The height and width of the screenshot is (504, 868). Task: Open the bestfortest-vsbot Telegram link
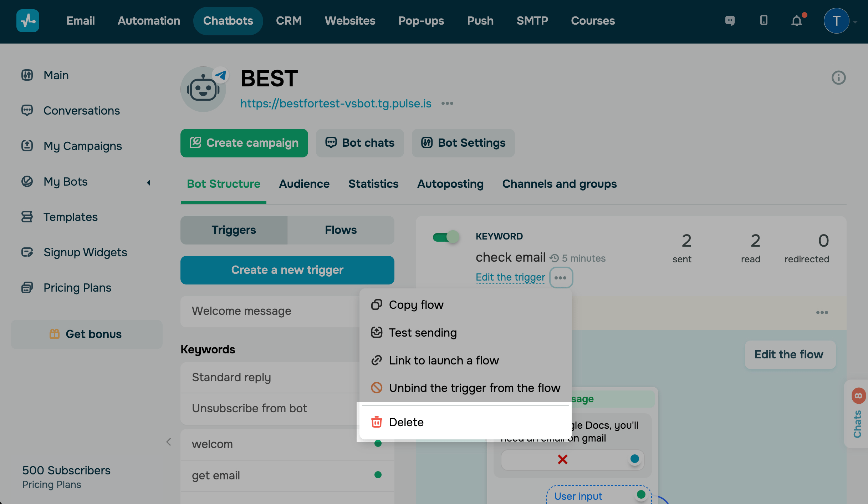[336, 104]
